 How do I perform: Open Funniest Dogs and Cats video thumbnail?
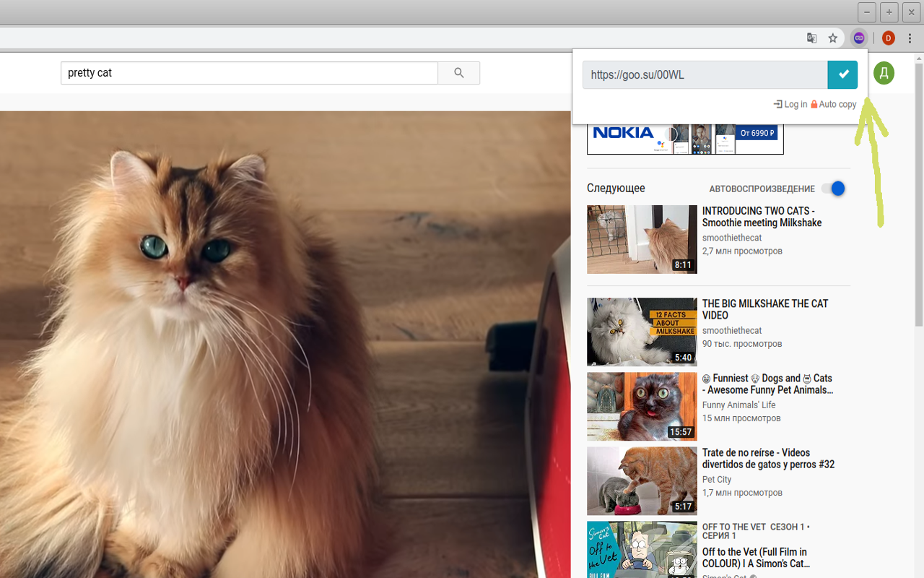point(642,406)
